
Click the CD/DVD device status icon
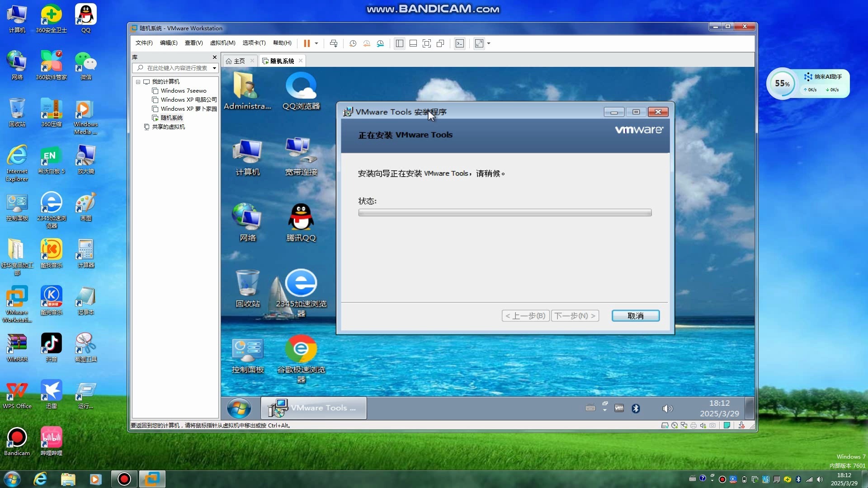[x=675, y=425]
